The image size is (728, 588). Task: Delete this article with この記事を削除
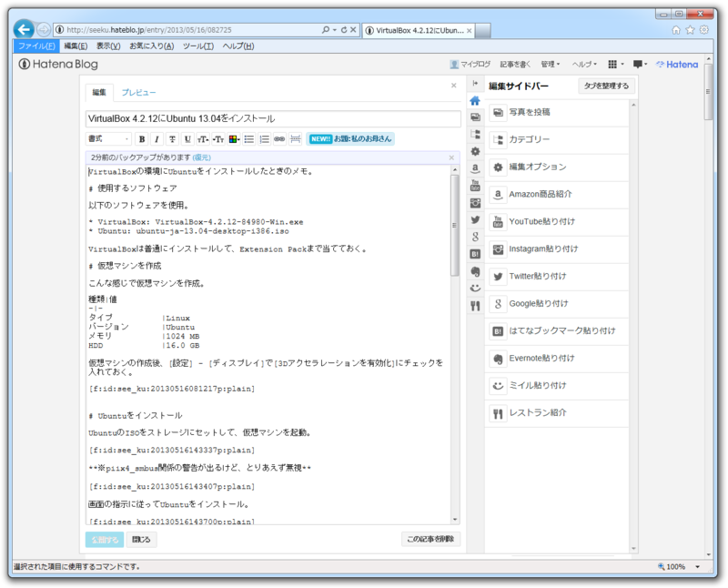point(430,539)
